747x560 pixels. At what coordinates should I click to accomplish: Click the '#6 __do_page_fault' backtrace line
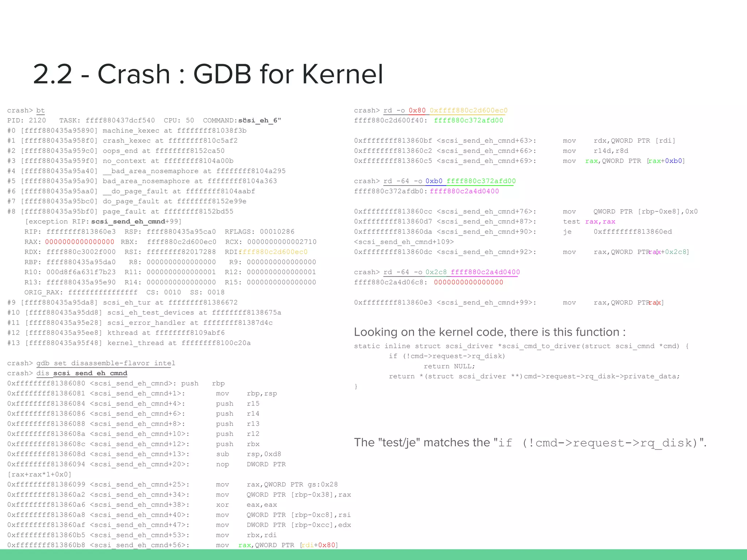131,191
